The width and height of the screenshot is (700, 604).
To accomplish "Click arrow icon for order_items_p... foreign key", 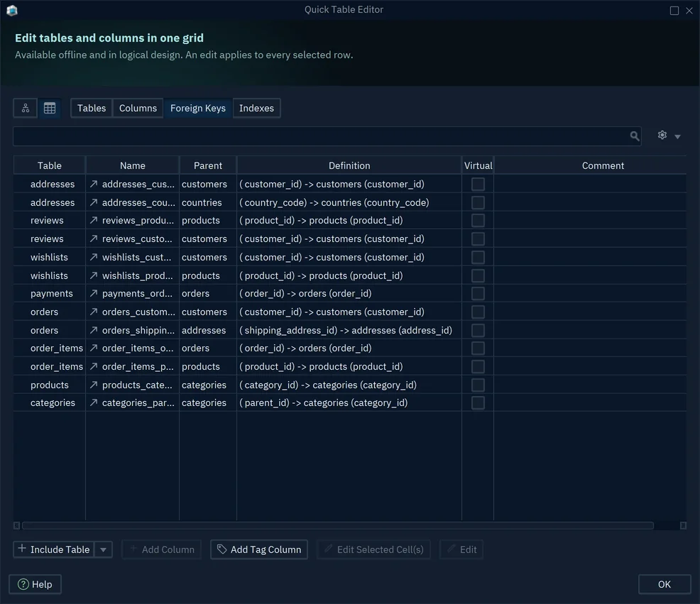I will click(x=93, y=366).
